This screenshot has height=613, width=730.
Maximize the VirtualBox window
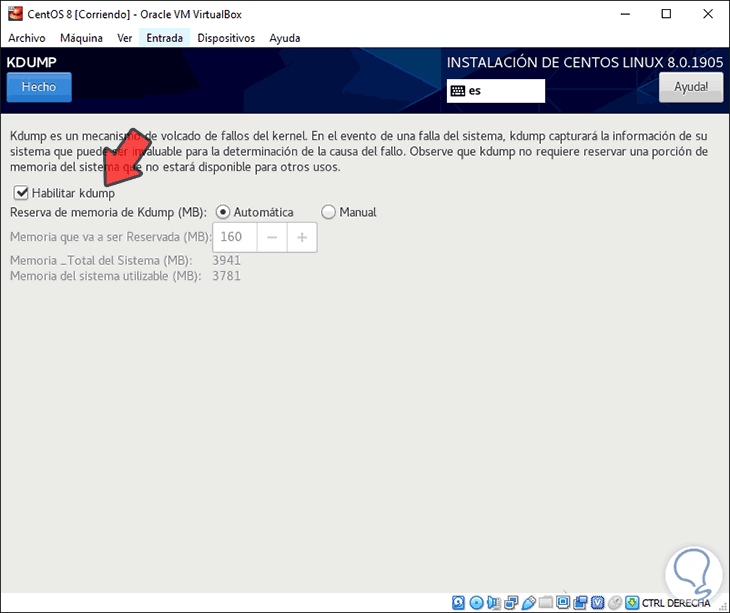[x=666, y=14]
